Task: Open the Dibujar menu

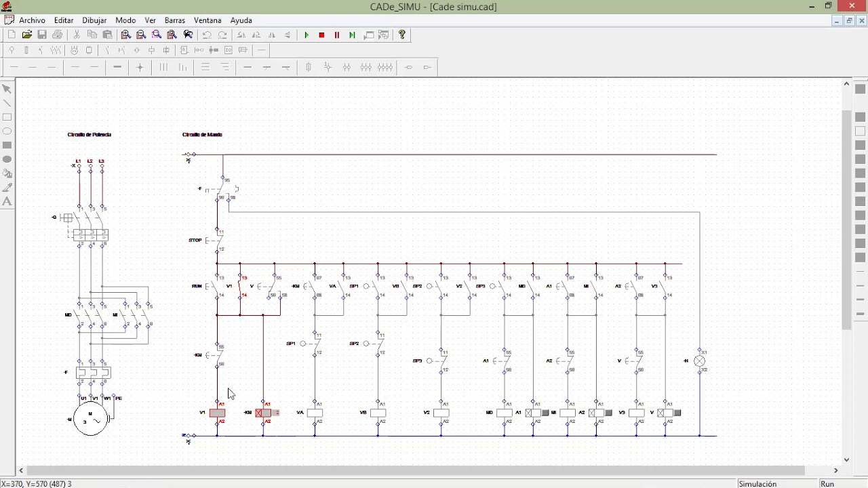Action: click(94, 20)
